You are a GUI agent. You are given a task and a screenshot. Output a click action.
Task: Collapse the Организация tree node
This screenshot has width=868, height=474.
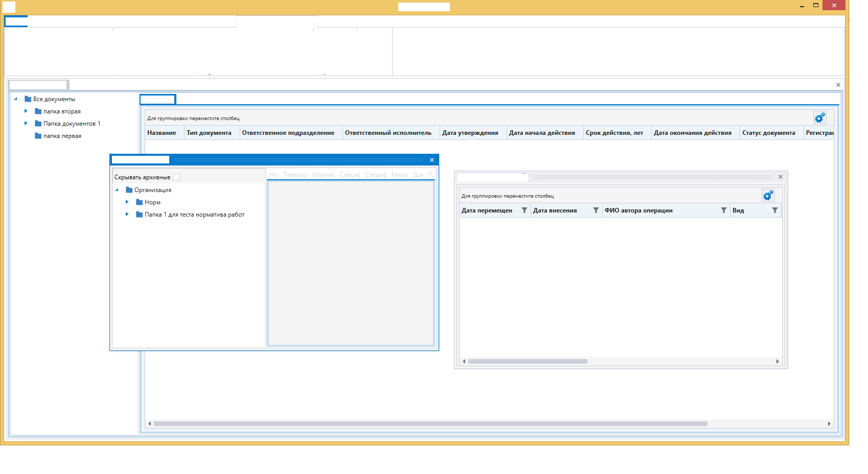click(117, 189)
